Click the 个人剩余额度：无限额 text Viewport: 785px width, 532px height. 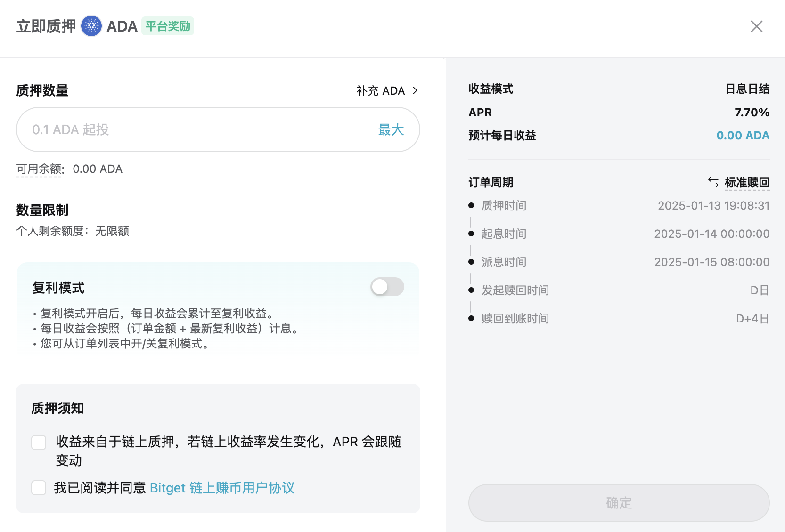tap(73, 231)
